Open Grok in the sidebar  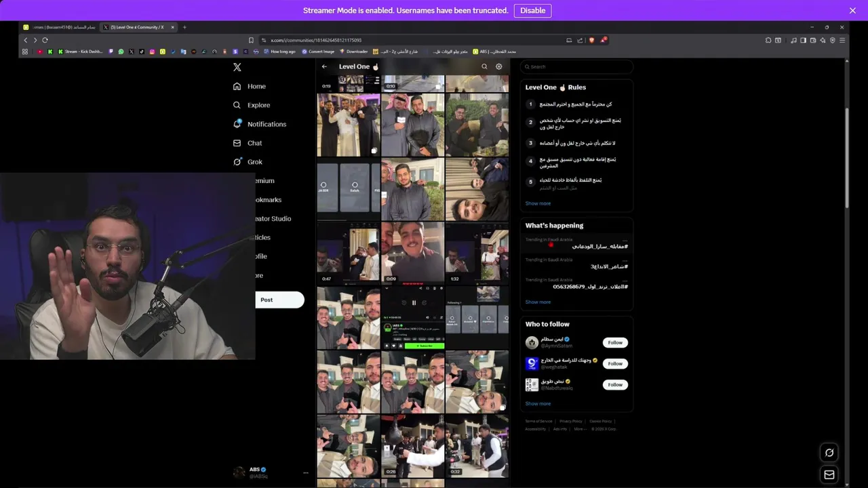[x=247, y=162]
